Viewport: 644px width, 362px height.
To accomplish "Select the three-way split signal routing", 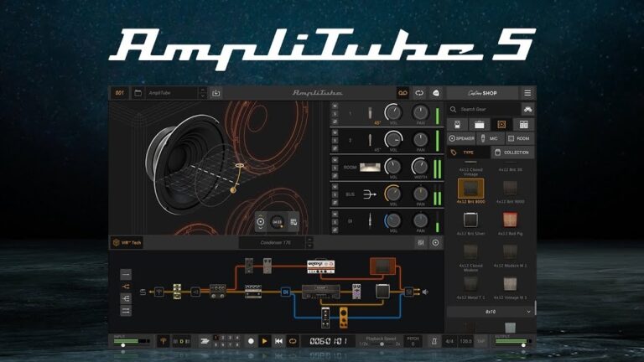I will [x=126, y=298].
